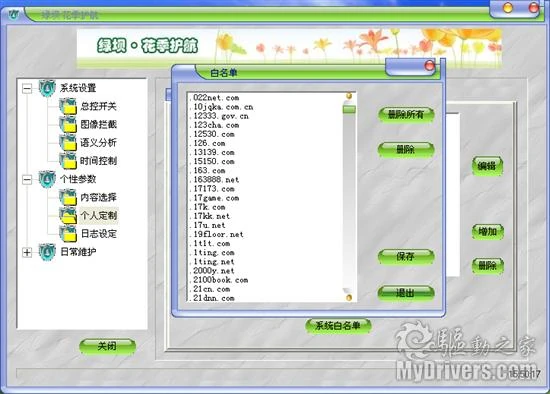Select .163888.net in whitelist
550x394 pixels.
[214, 180]
